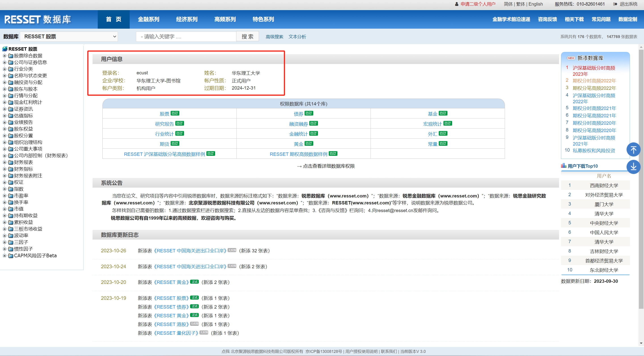Click the 已订 badge next to 期货
644x356 pixels.
coord(175,144)
